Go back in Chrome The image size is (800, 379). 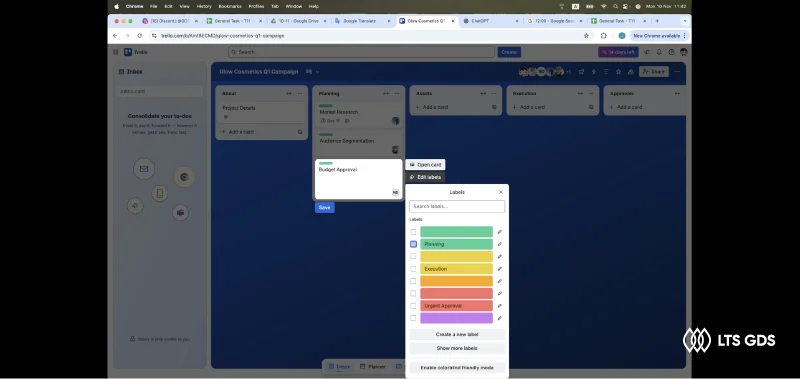point(115,36)
